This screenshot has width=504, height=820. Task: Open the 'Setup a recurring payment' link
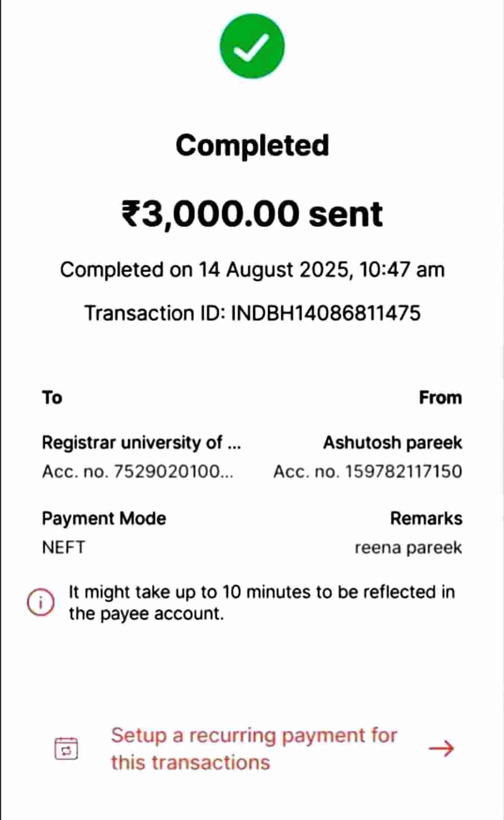[x=253, y=748]
